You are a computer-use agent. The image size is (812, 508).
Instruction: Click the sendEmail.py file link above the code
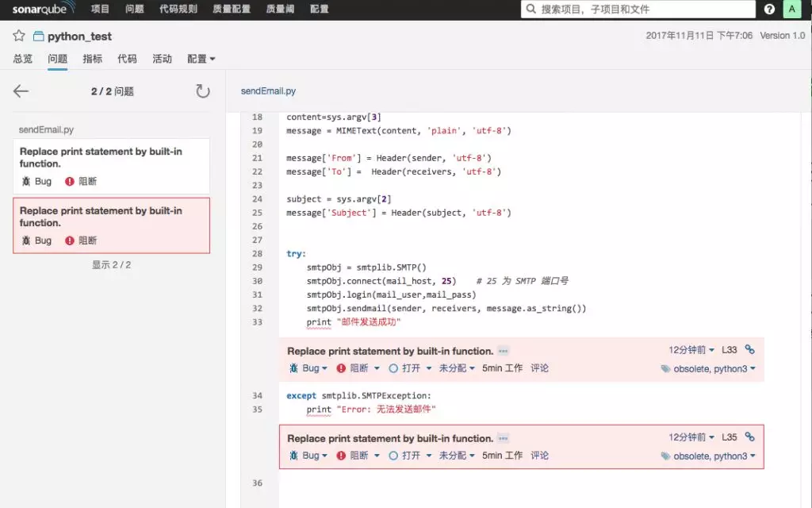268,91
